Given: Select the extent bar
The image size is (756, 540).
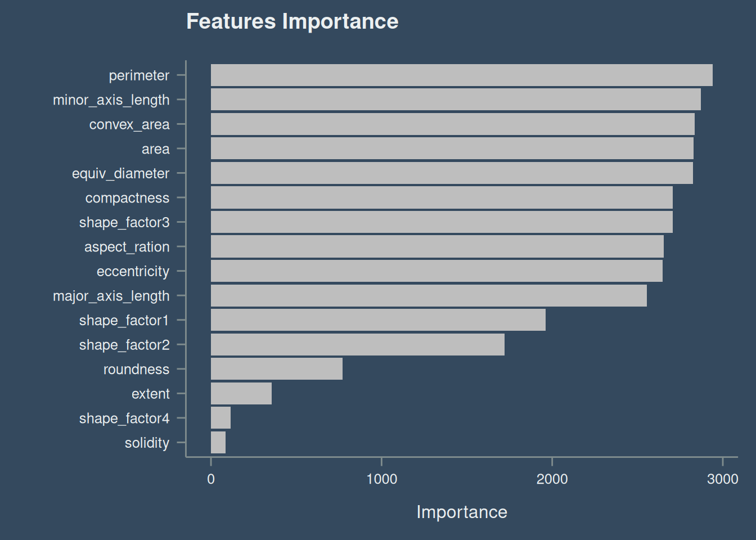Looking at the screenshot, I should (241, 393).
